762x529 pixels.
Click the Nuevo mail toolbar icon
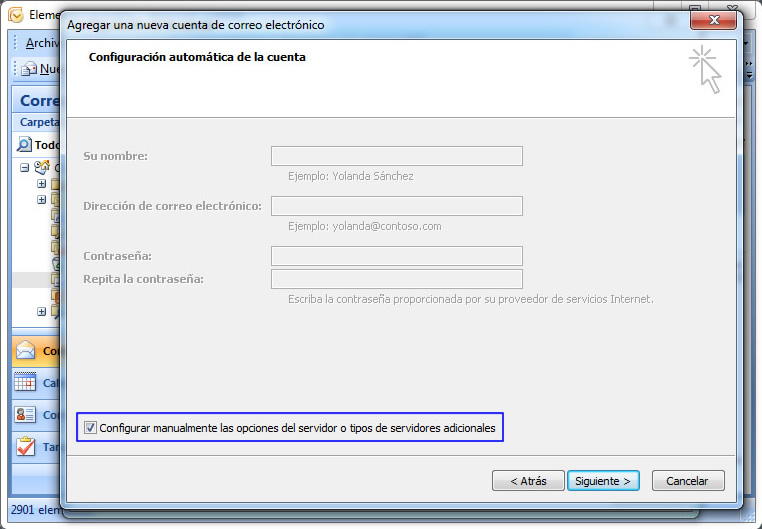(28, 69)
